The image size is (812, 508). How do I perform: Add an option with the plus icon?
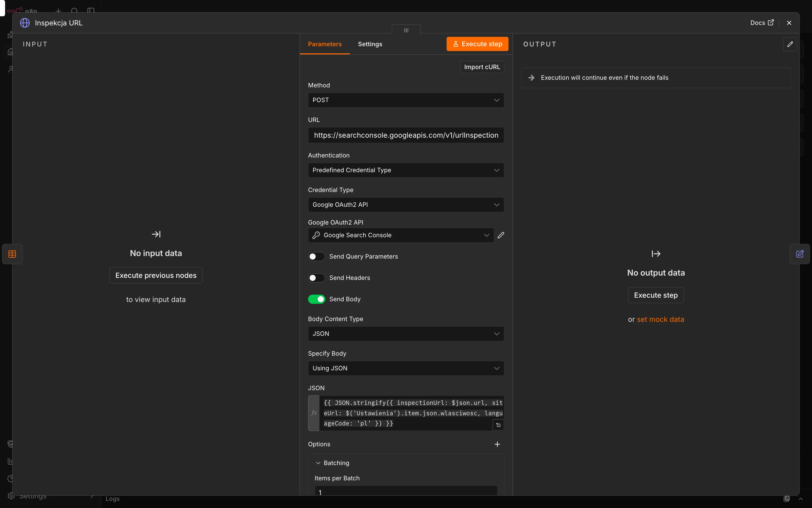pos(497,444)
